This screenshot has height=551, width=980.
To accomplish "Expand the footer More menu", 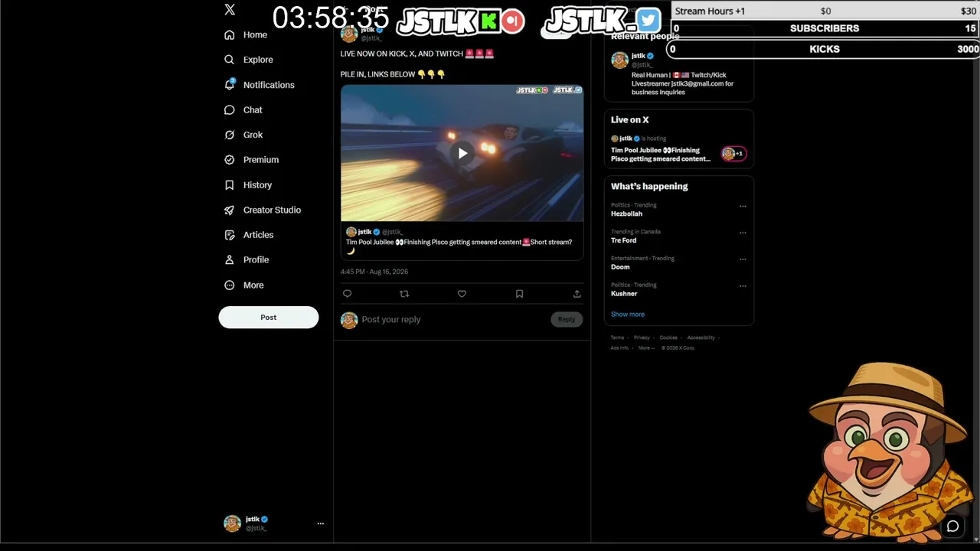I will click(647, 348).
